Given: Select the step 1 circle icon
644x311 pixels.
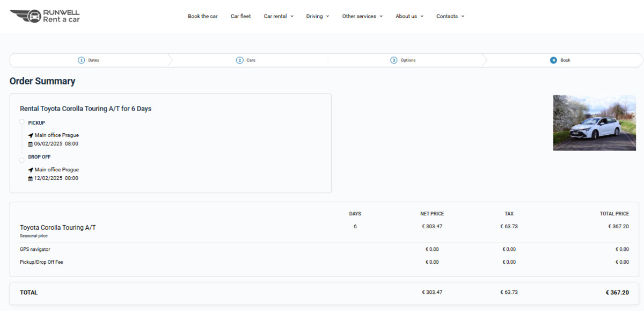Looking at the screenshot, I should [82, 60].
